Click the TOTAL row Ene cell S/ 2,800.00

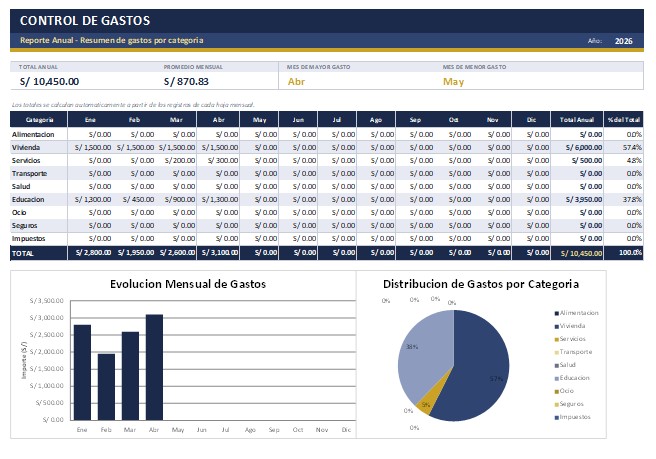(x=93, y=253)
